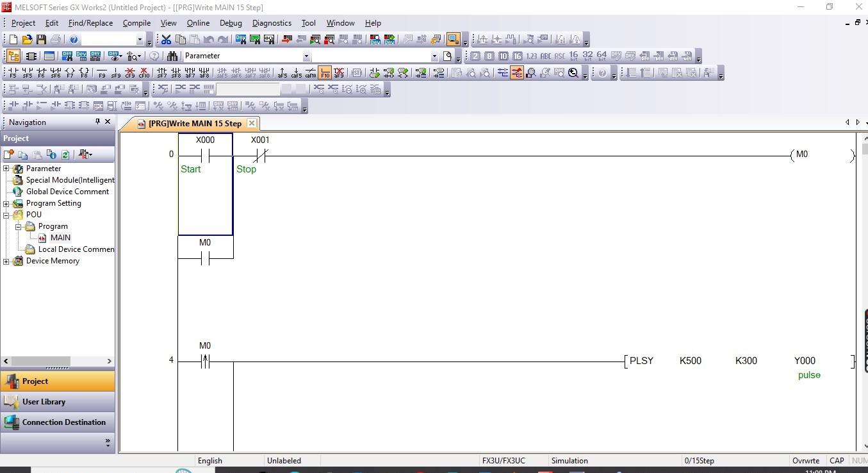Click the Write to PLC icon
Image resolution: width=868 pixels, height=473 pixels.
286,40
